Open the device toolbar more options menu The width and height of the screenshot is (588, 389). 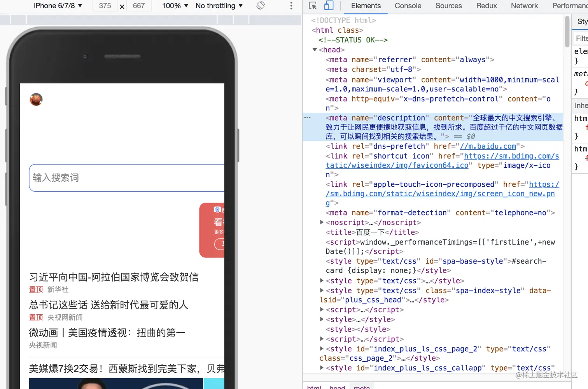(x=291, y=5)
